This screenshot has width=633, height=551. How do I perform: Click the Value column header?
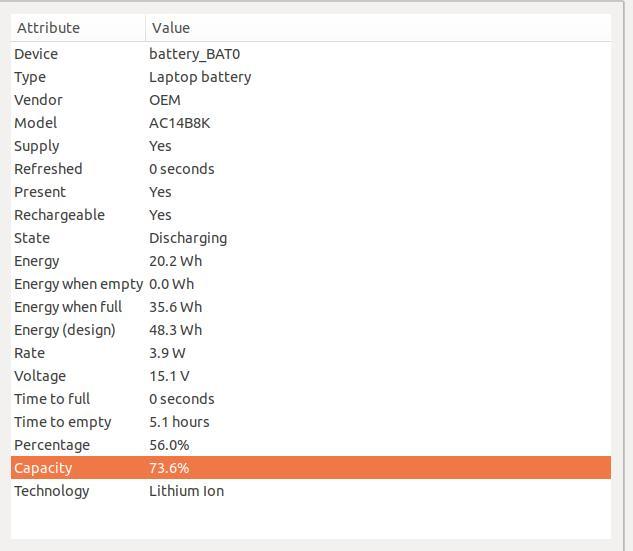(378, 28)
